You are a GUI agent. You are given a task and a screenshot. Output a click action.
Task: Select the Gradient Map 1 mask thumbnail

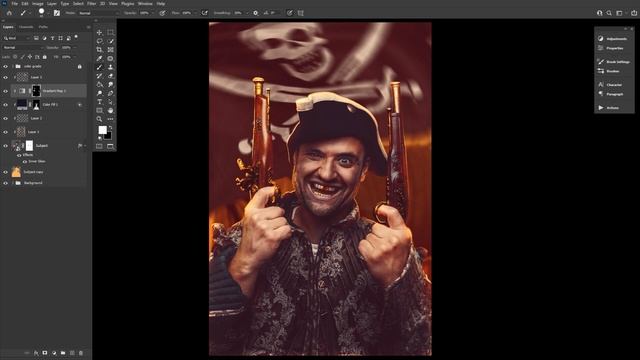[36, 91]
